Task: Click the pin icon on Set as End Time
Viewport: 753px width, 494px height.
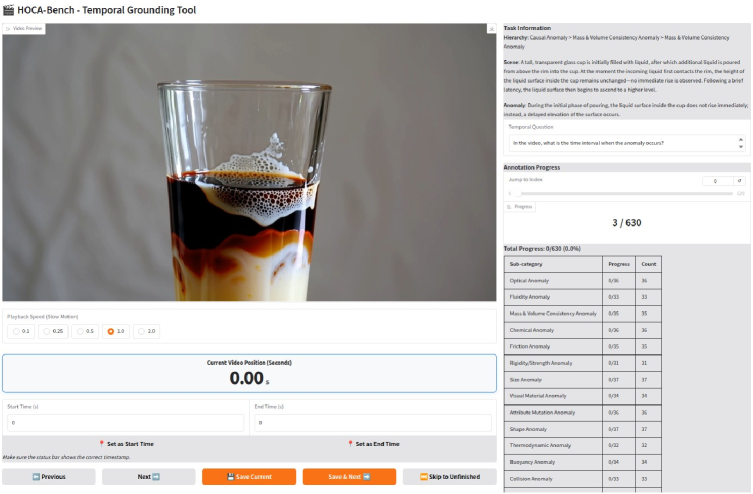Action: (350, 444)
